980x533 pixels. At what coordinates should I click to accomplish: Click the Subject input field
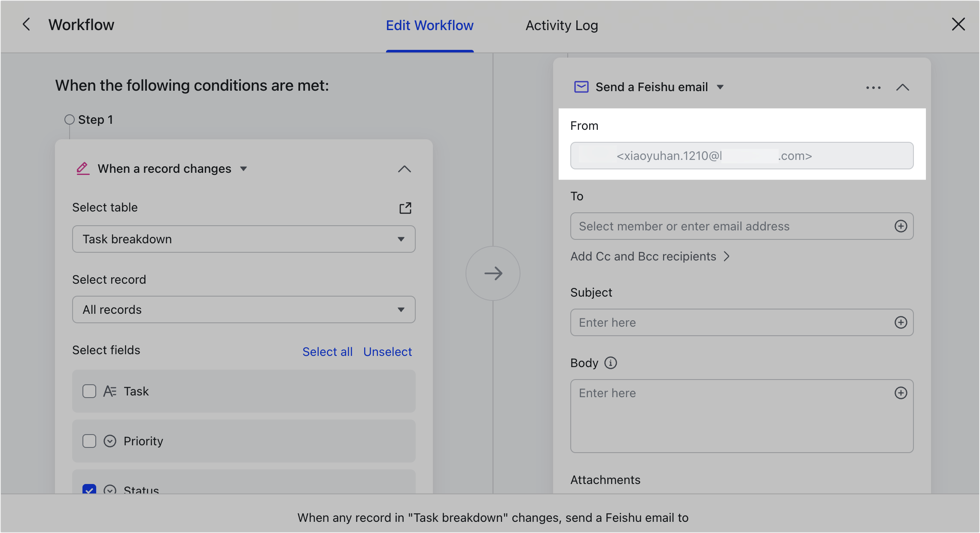click(x=730, y=322)
